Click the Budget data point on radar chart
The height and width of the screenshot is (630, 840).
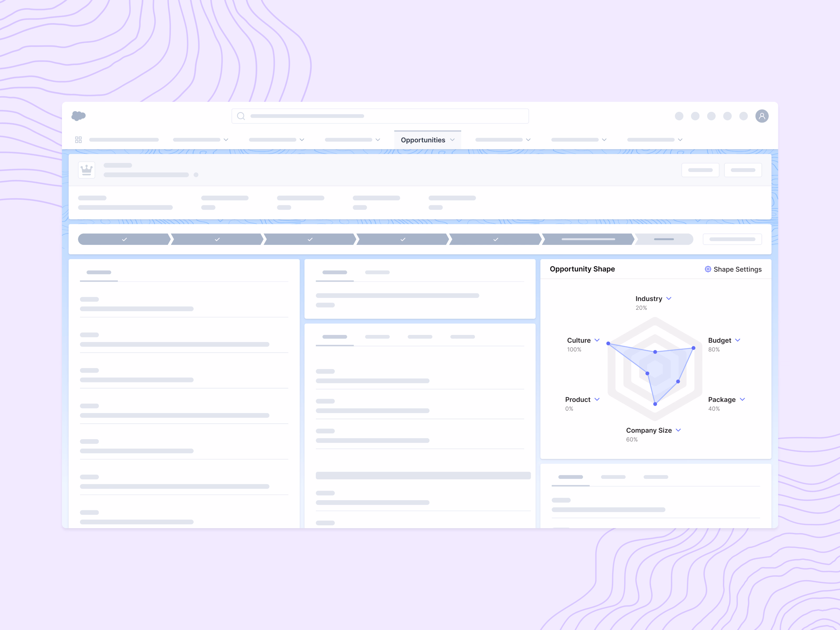point(694,348)
